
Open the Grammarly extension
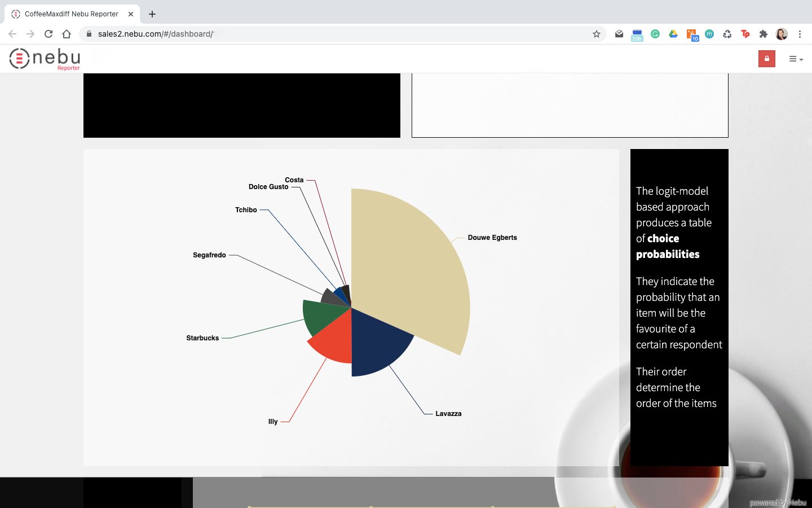click(x=655, y=34)
